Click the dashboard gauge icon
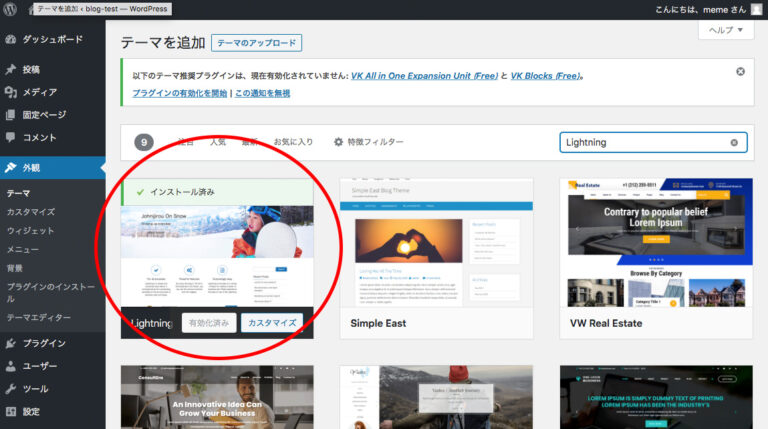The height and width of the screenshot is (429, 768). coord(11,40)
